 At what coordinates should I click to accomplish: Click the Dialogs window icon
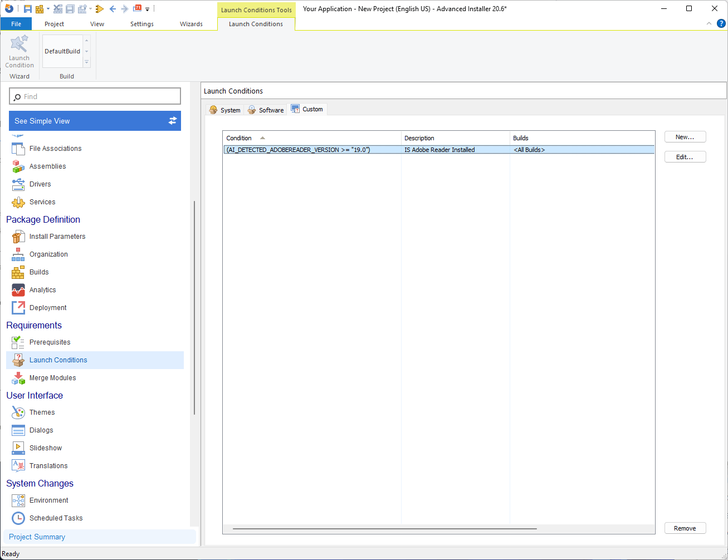click(x=18, y=430)
